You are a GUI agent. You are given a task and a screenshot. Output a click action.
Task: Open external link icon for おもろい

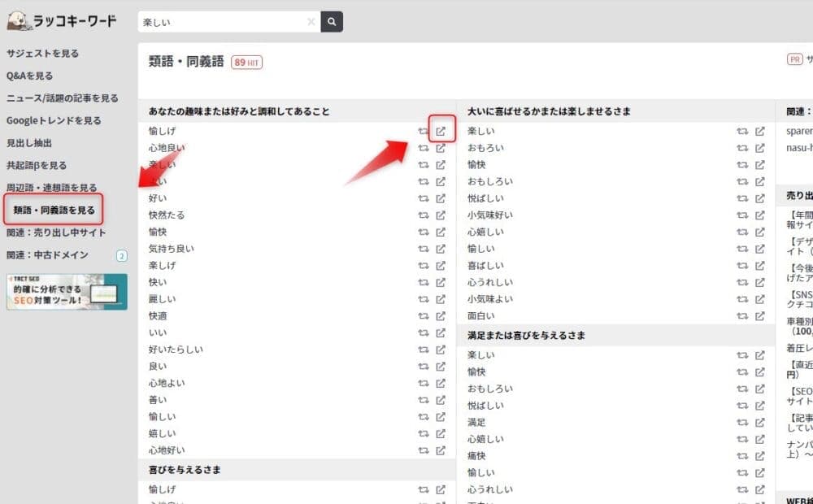tap(759, 148)
